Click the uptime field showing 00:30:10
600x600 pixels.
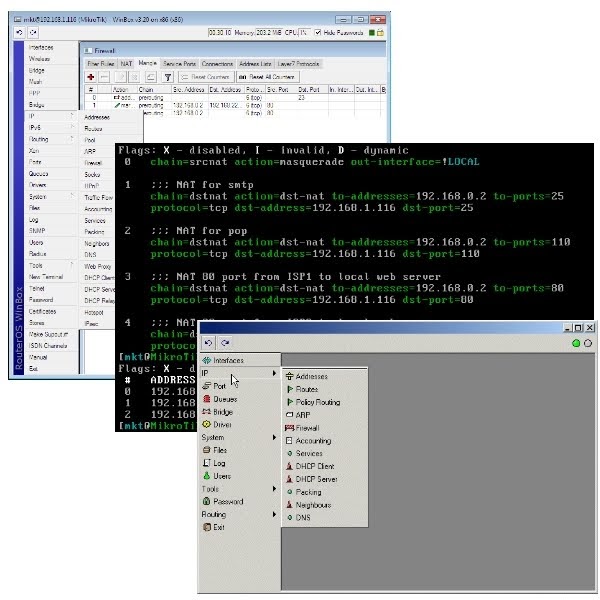[220, 33]
